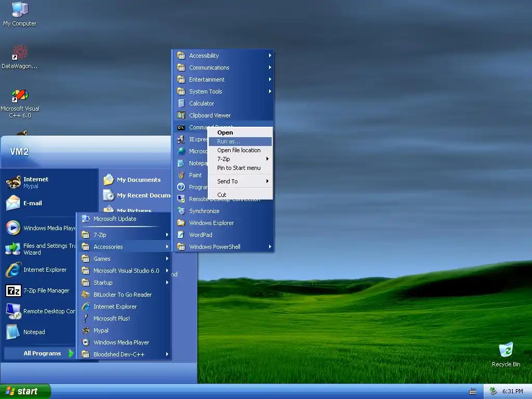Expand the Accessibility submenu

click(223, 56)
